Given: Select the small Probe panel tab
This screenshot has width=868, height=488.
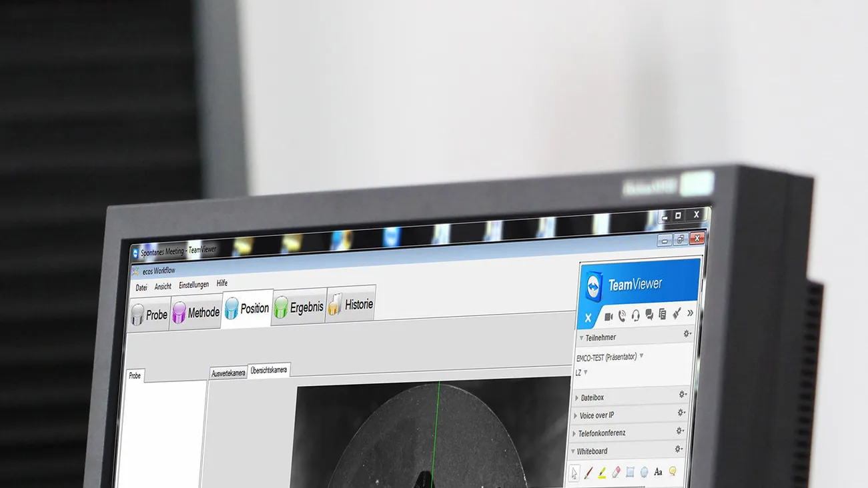Looking at the screenshot, I should coord(135,375).
